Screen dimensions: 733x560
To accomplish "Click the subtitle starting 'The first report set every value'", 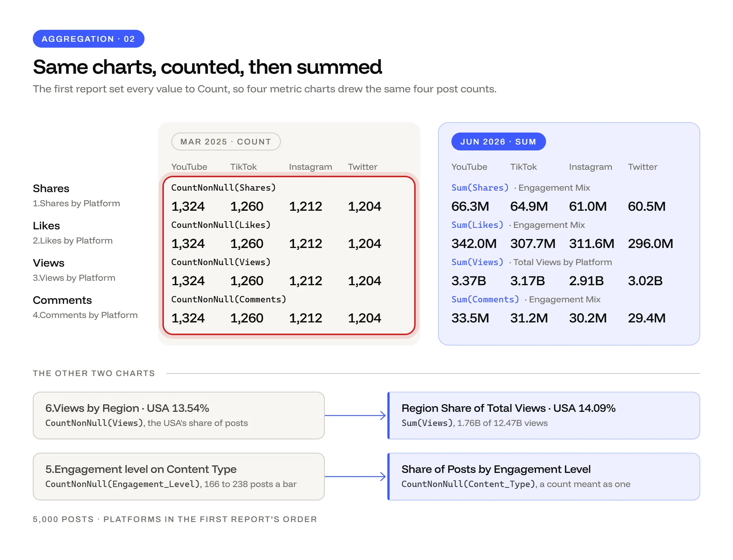I will coord(264,89).
